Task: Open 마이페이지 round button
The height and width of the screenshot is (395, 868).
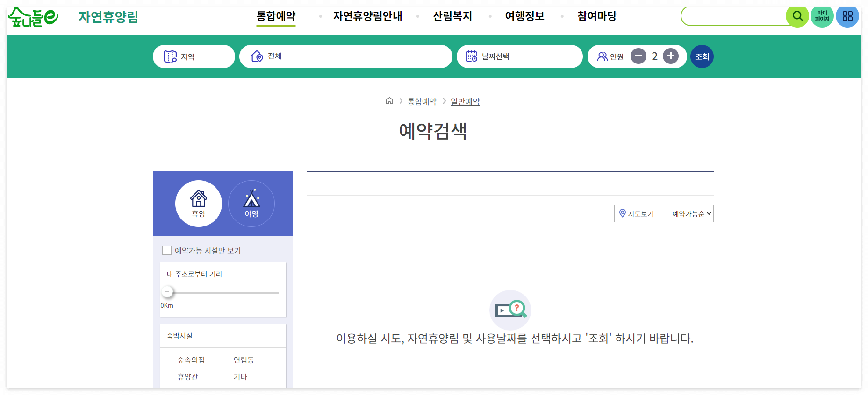Action: pyautogui.click(x=822, y=16)
